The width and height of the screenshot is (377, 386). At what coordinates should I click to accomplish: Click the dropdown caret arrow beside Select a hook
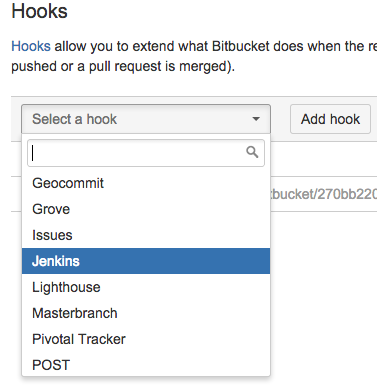256,119
